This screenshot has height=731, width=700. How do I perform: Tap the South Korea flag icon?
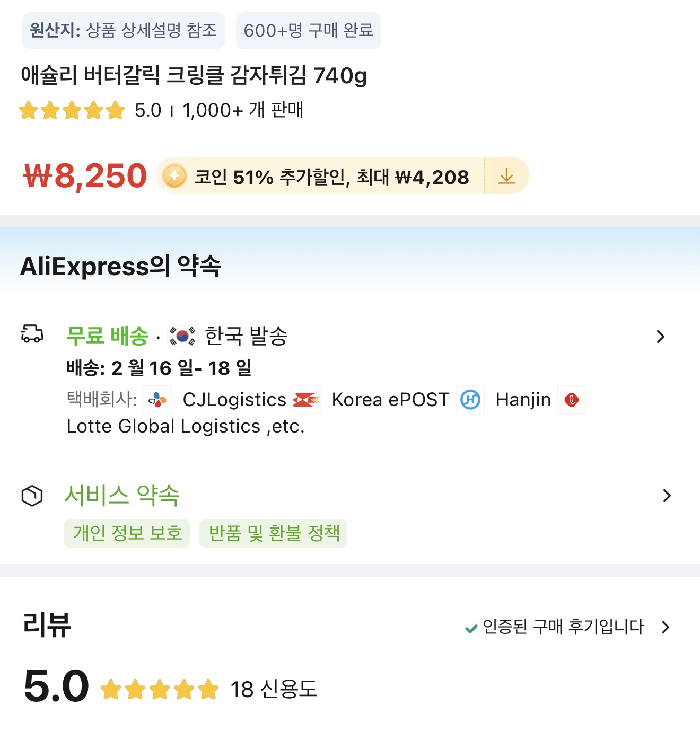(182, 336)
